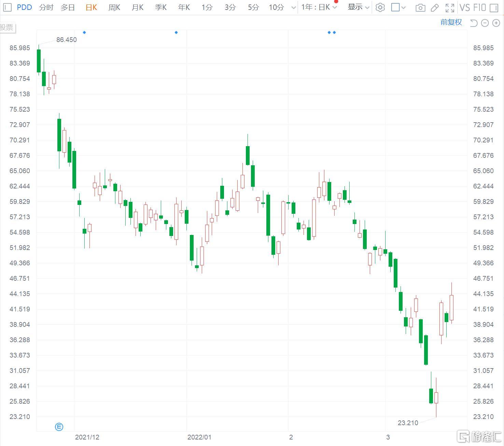Open the 1年:日K range dropdown
Screen dimensions: 504x446
pyautogui.click(x=319, y=7)
